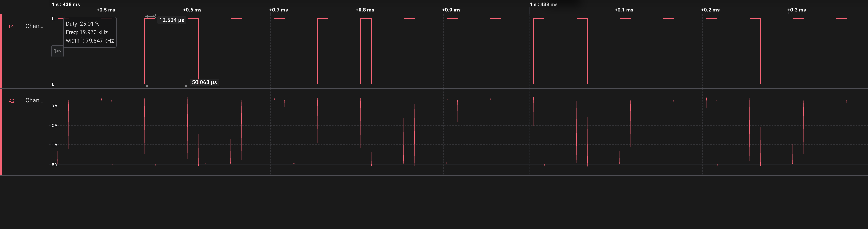
Task: Click the D2 channel name label
Action: [x=34, y=26]
